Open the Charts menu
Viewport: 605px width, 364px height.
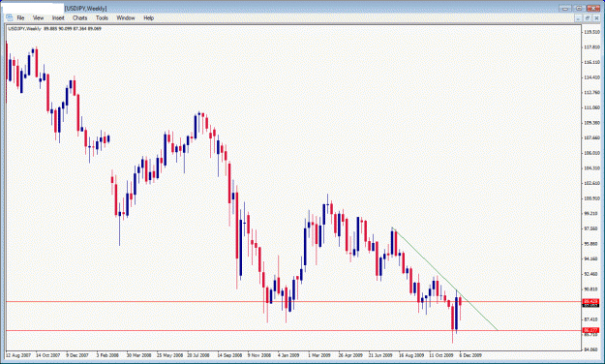[x=80, y=17]
